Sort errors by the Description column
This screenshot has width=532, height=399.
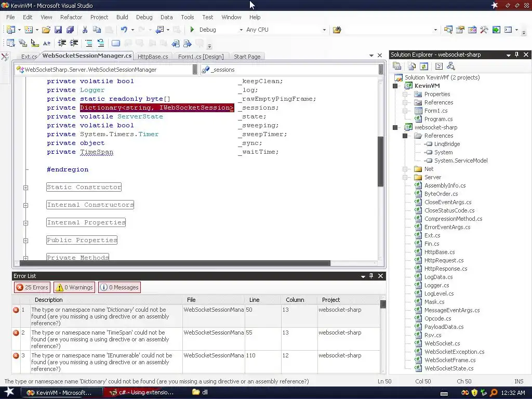click(x=105, y=300)
